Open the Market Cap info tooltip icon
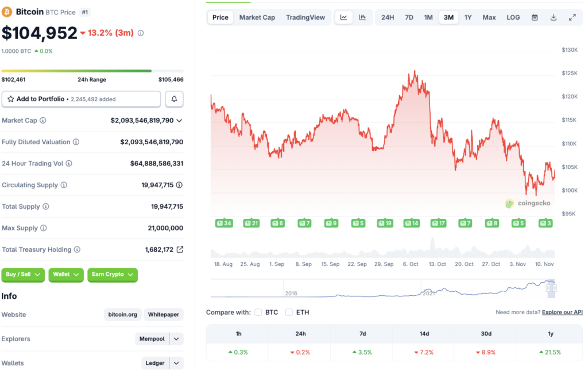 pos(43,121)
